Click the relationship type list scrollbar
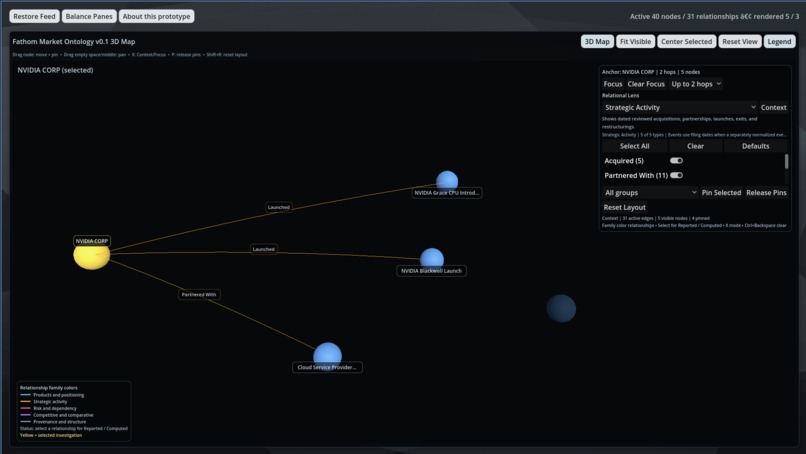Image resolution: width=806 pixels, height=454 pixels. (786, 161)
